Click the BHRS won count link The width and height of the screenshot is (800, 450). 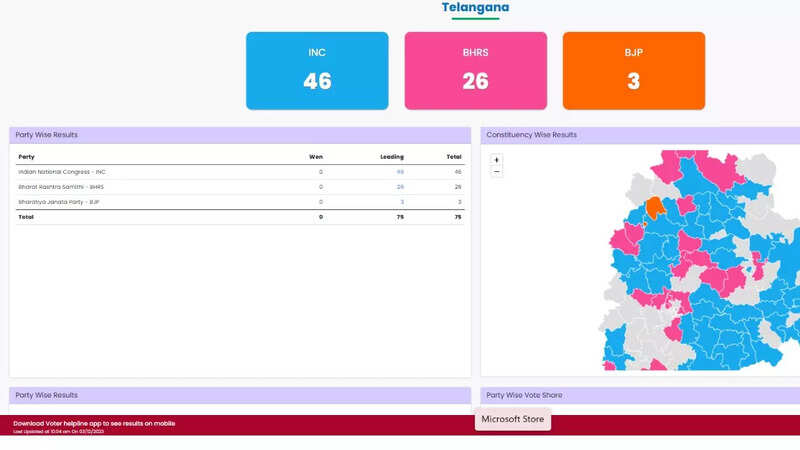coord(321,187)
